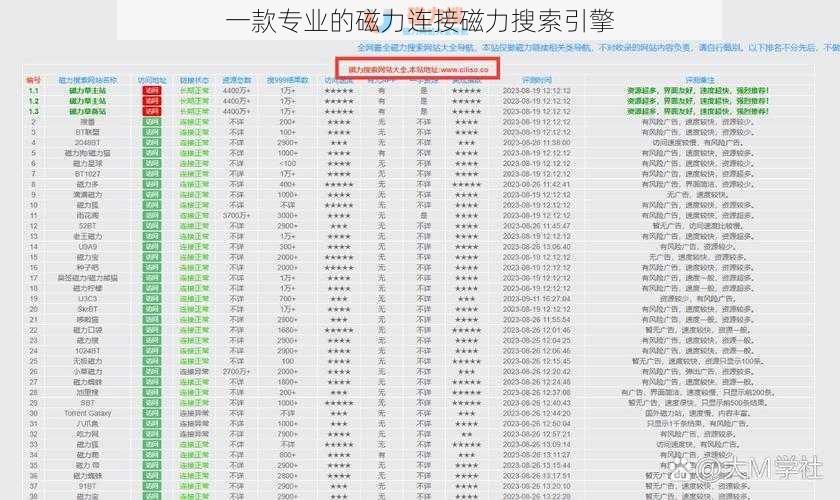
Task: Click the row number 1.3 cell
Action: tap(33, 111)
